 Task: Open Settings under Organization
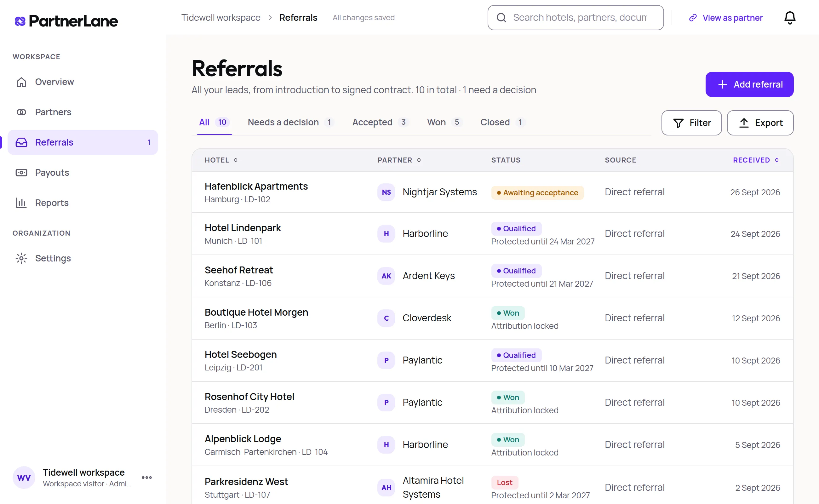(x=82, y=258)
